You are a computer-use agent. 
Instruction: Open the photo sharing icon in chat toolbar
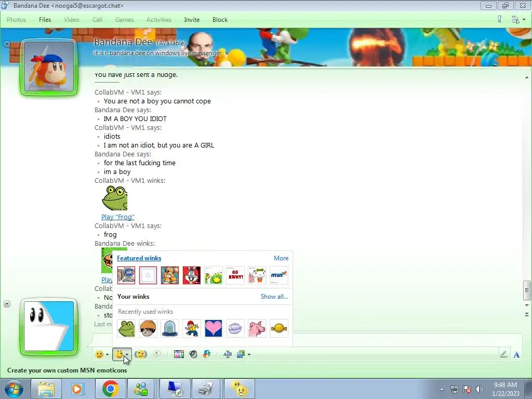click(x=241, y=354)
